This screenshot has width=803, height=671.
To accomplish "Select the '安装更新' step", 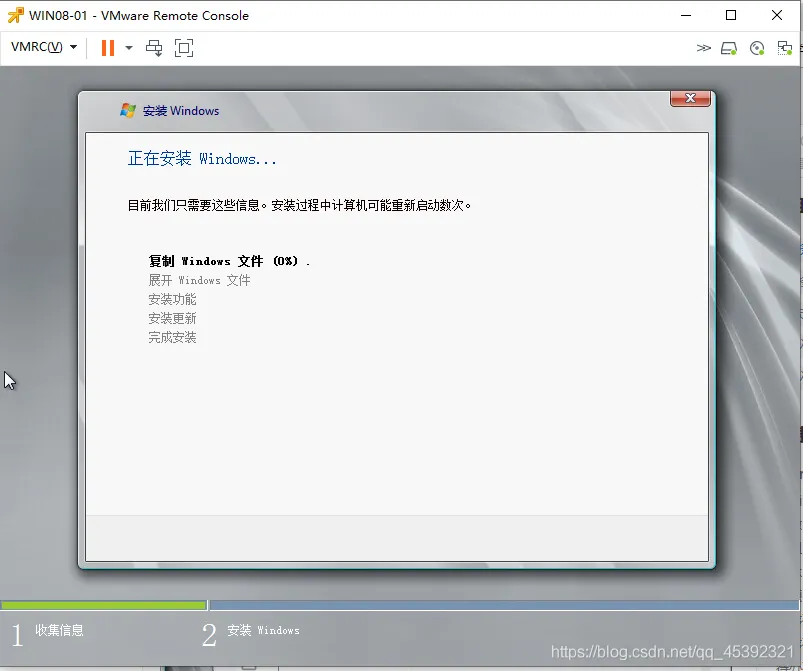I will [x=172, y=318].
